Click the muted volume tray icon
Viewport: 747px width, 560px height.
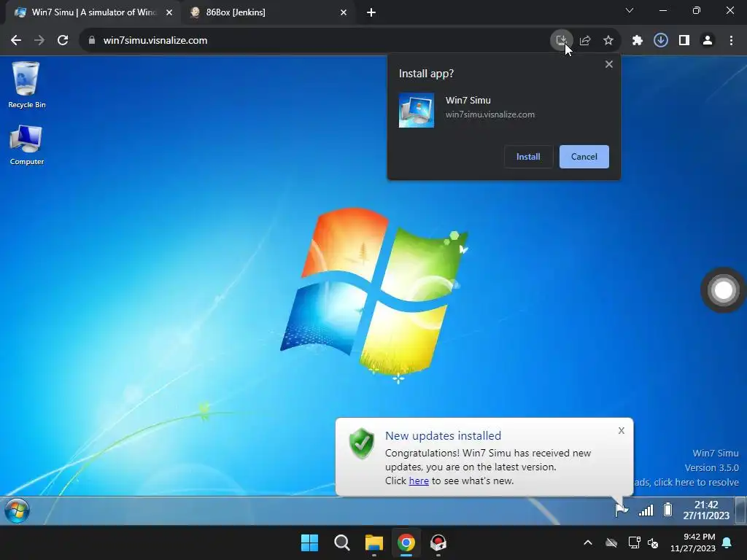653,542
